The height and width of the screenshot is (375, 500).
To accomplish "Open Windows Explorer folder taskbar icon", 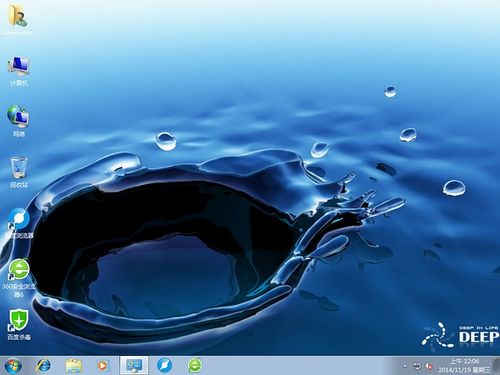I will pos(74,366).
